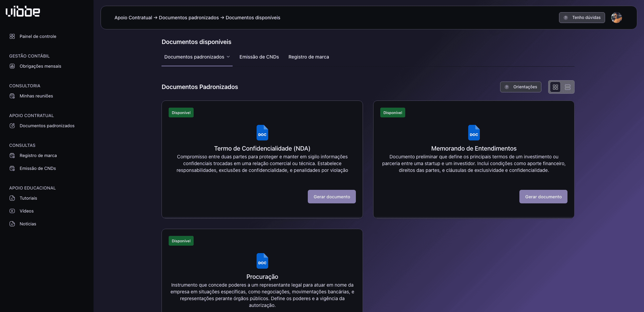The height and width of the screenshot is (312, 644).
Task: Click the Obrigações mensais sidebar icon
Action: [x=12, y=66]
